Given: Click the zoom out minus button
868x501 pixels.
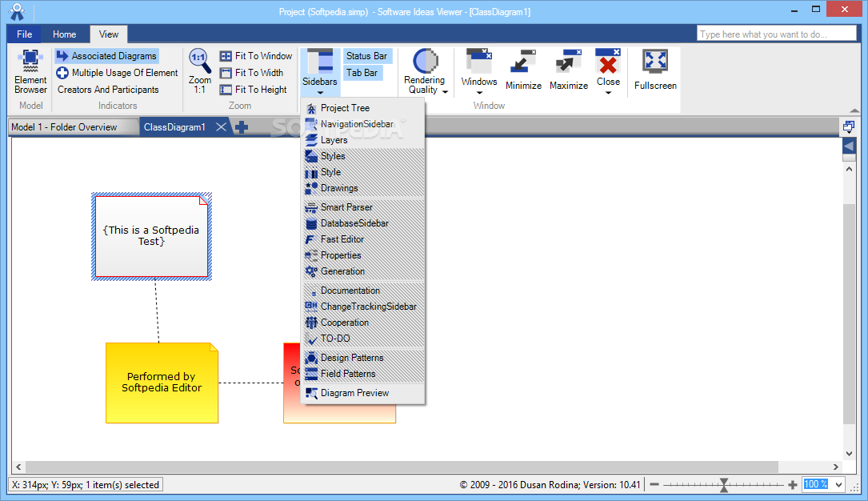Looking at the screenshot, I should pos(654,485).
